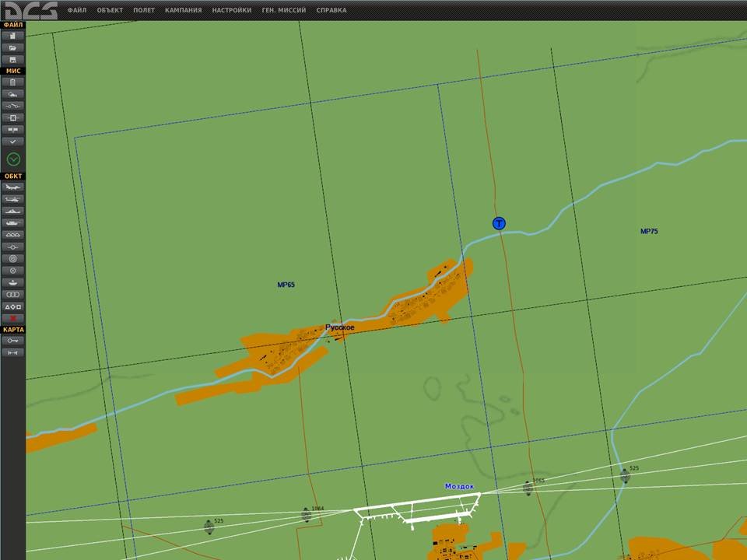The height and width of the screenshot is (560, 747).
Task: Open the КАМПАНИЯ menu
Action: click(184, 10)
